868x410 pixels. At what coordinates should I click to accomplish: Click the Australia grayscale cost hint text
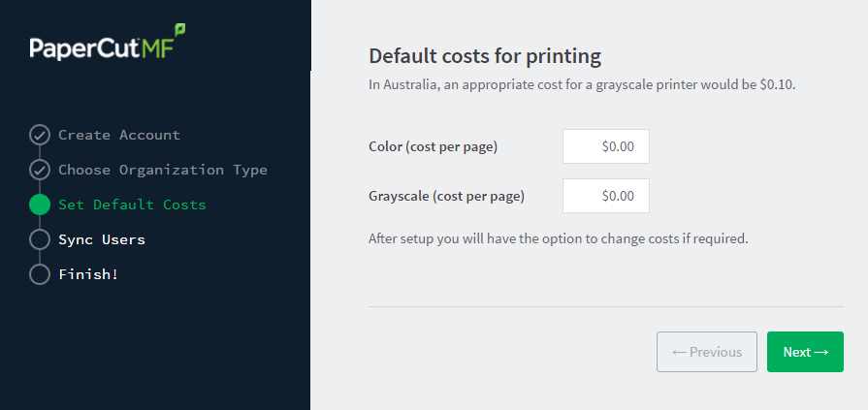[x=582, y=85]
